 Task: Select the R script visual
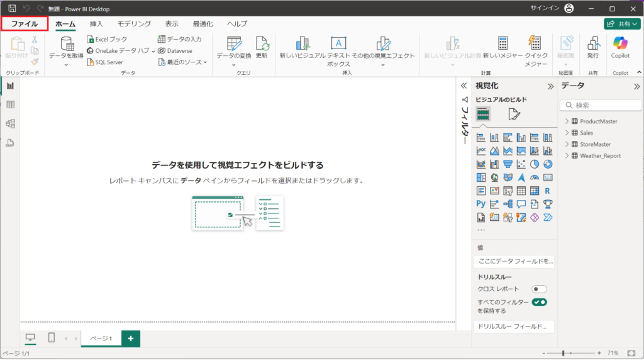click(x=548, y=191)
